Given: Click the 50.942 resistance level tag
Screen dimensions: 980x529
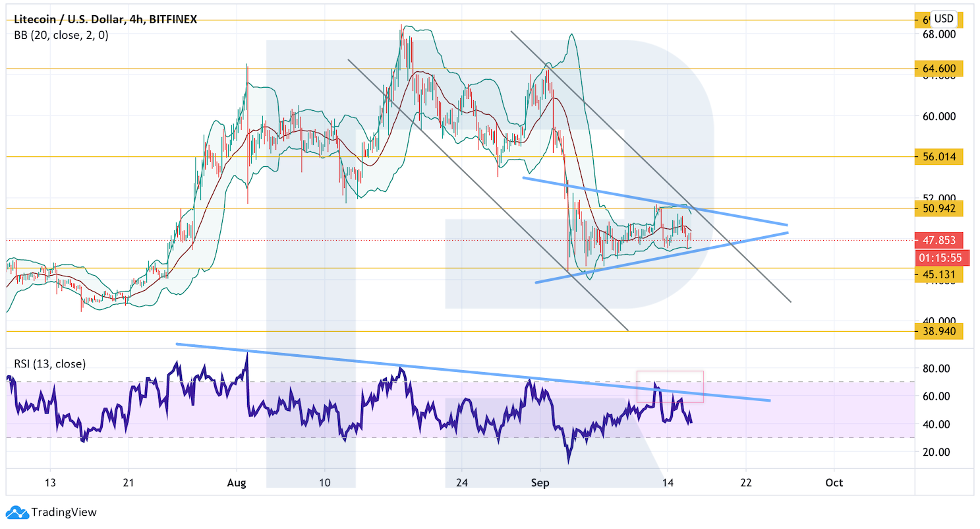Looking at the screenshot, I should (939, 208).
